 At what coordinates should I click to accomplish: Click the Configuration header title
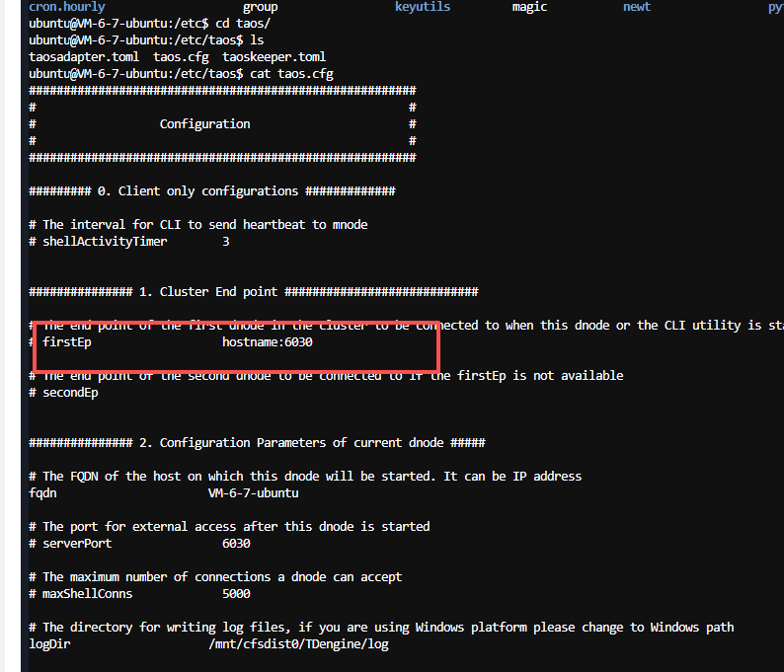pos(204,124)
